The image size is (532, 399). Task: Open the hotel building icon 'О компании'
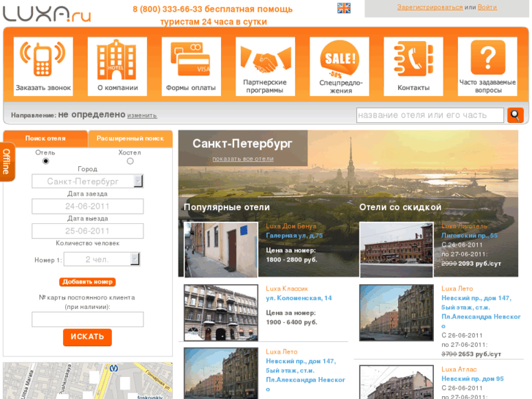tap(117, 67)
